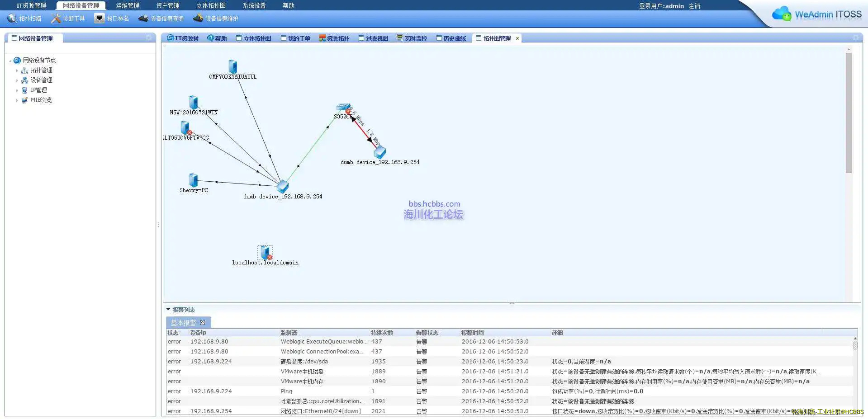Expand the 拓扑管理 tree node
The height and width of the screenshot is (419, 868).
pos(17,71)
